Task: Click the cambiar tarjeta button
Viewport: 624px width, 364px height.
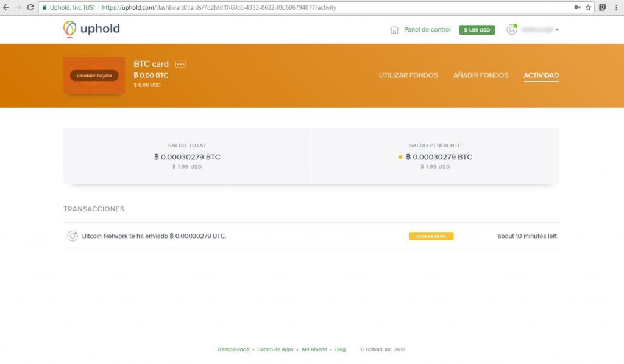Action: [x=94, y=75]
